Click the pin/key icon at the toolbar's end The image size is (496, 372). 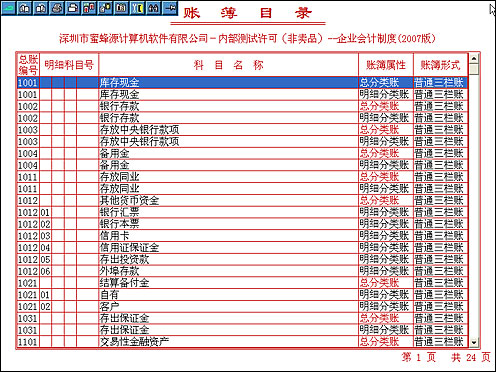[x=170, y=8]
